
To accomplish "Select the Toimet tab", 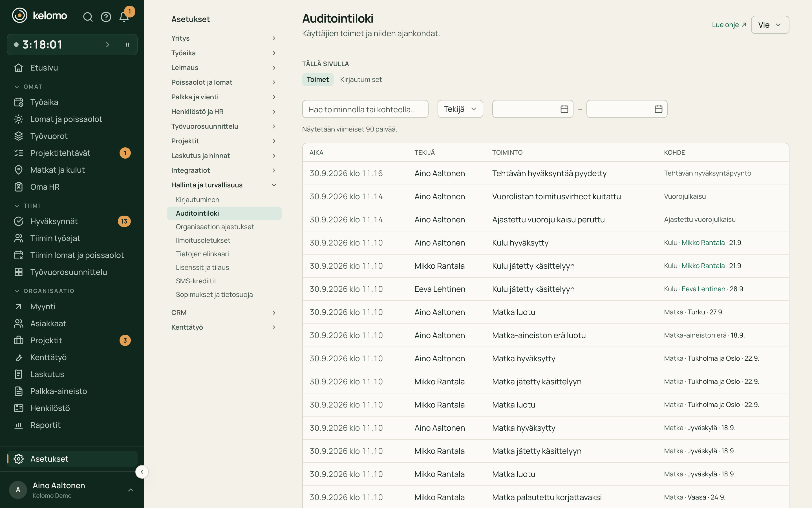I will [317, 80].
